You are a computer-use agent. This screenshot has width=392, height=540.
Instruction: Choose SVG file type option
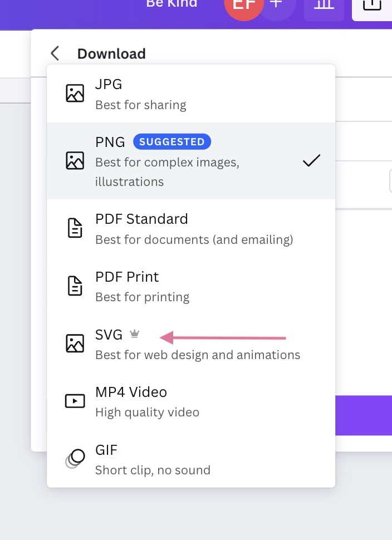(191, 343)
